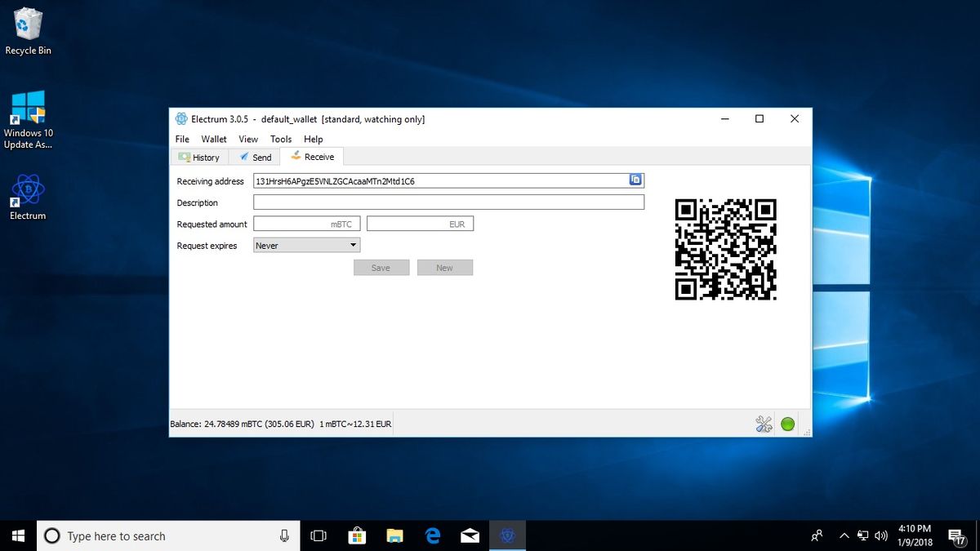Click the Save button

tap(381, 267)
